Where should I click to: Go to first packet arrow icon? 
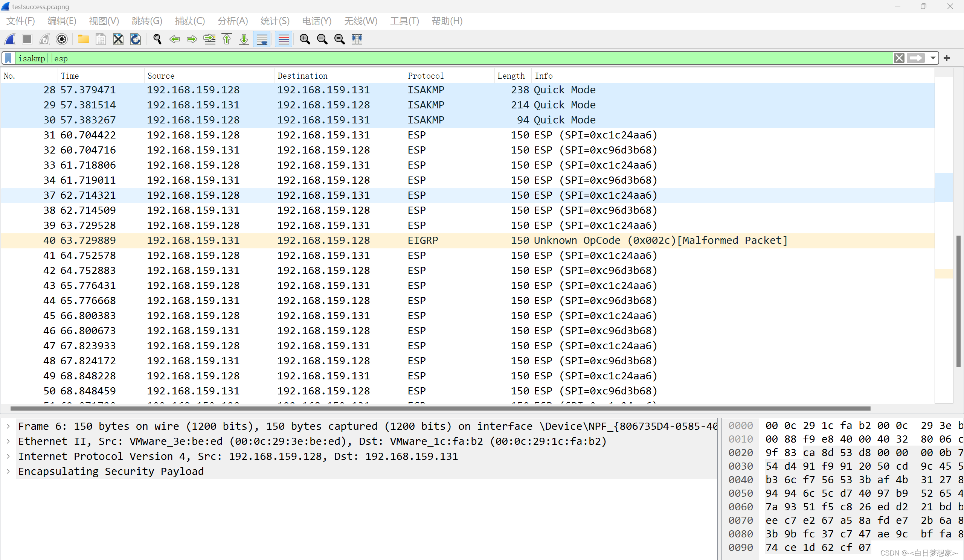coord(227,39)
